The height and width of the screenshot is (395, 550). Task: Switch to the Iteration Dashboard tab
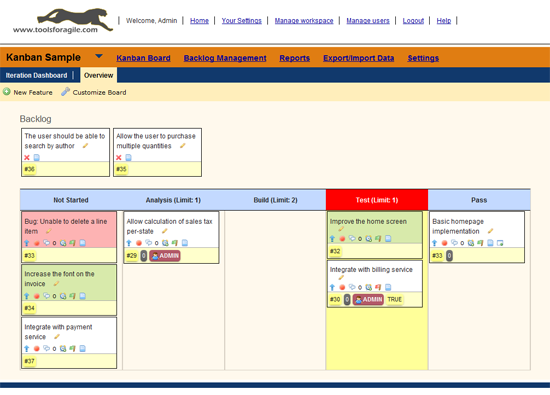(x=36, y=75)
